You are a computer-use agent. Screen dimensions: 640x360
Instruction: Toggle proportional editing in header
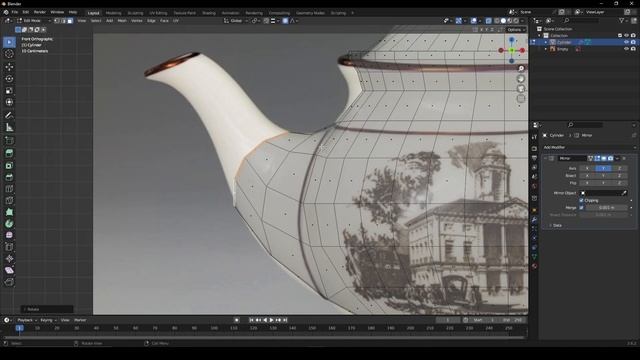coord(285,20)
